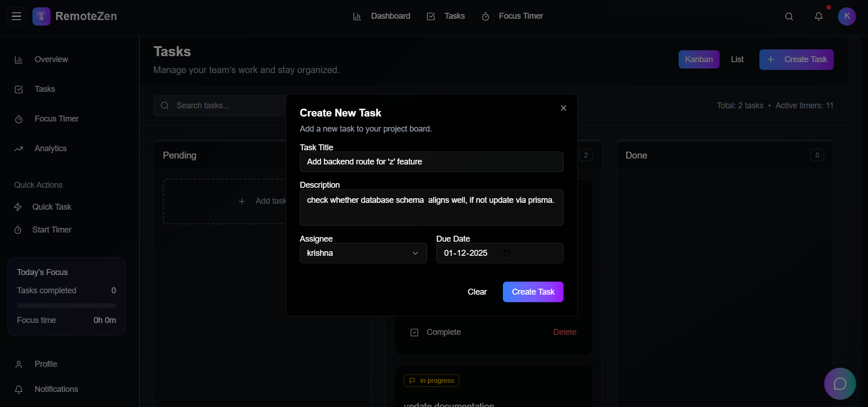
Task: Click the search magnifier in top bar
Action: pos(789,16)
